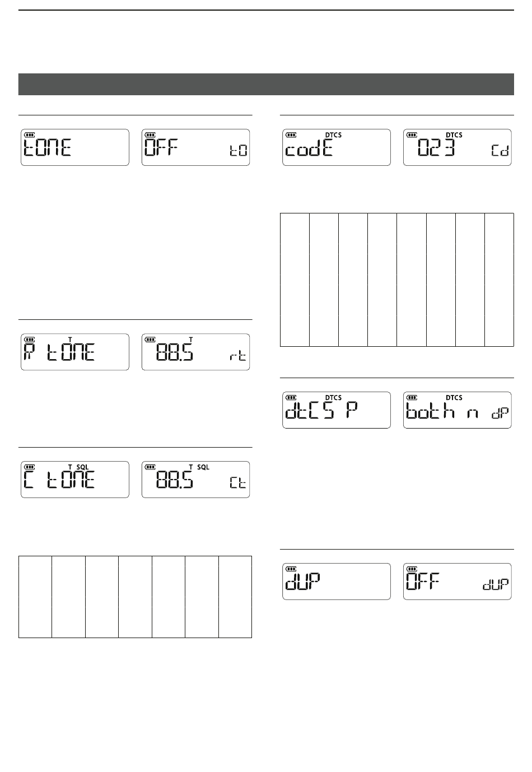Click battery icon in the dUP display
Viewport: 532px width, 772px height.
[x=291, y=569]
